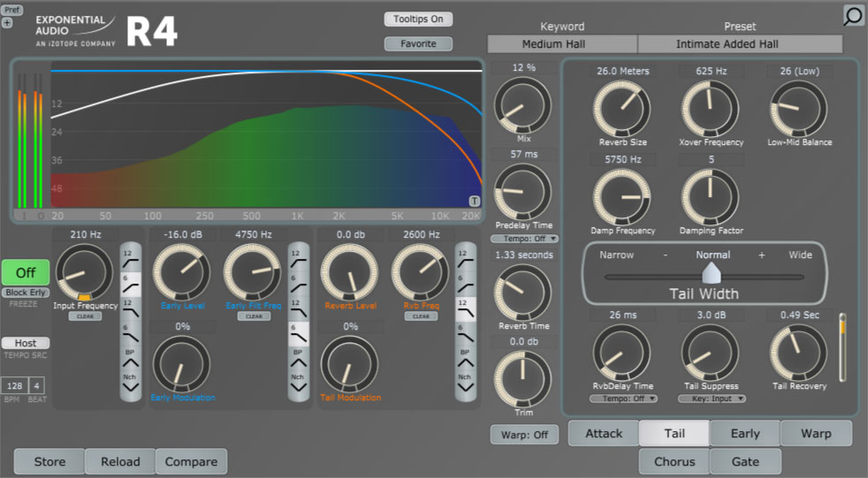Viewport: 868px width, 478px height.
Task: Select 6 dB high-cut shape in Early Filt strip
Action: [x=299, y=334]
